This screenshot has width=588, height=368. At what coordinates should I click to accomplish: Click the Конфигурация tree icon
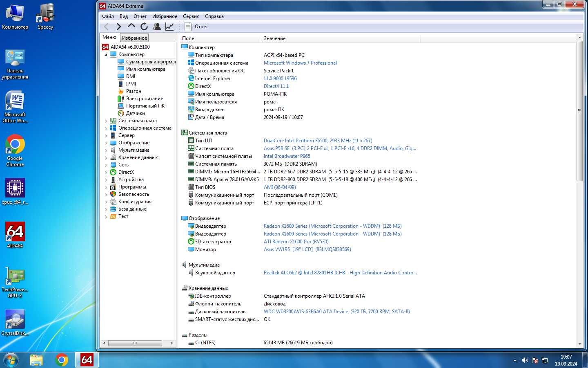pyautogui.click(x=113, y=202)
